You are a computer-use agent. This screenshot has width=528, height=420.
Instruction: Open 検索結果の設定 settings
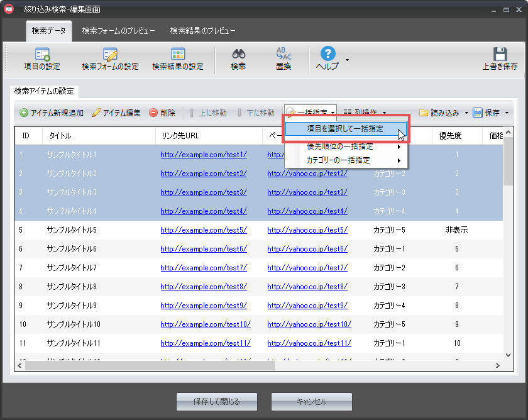coord(178,55)
